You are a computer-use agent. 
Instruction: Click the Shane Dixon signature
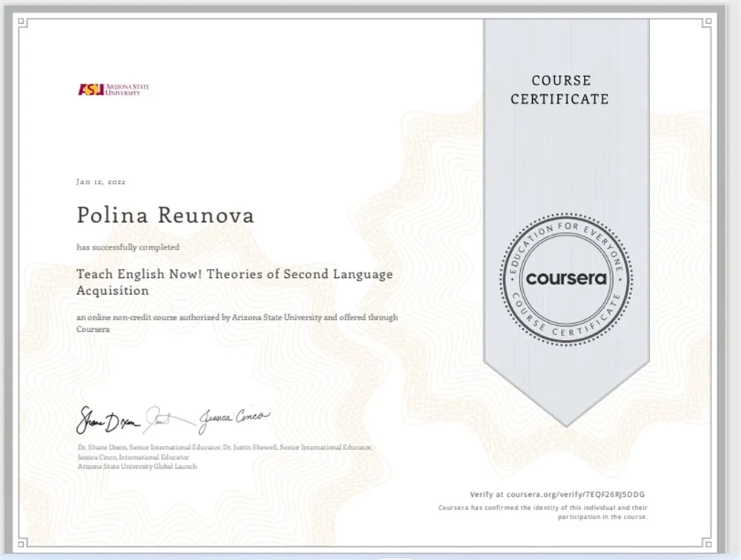coord(109,421)
